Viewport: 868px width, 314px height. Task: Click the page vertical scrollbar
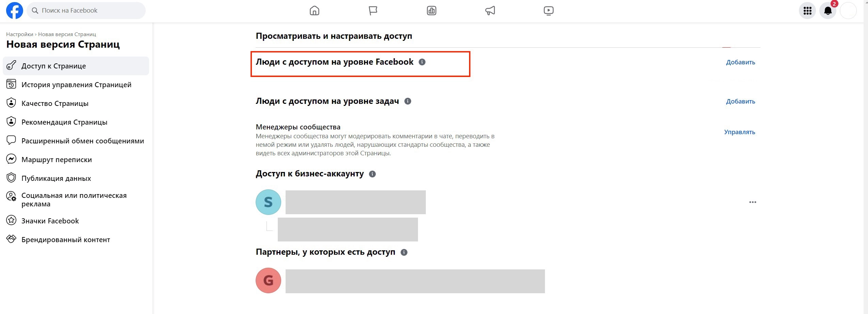(866, 157)
